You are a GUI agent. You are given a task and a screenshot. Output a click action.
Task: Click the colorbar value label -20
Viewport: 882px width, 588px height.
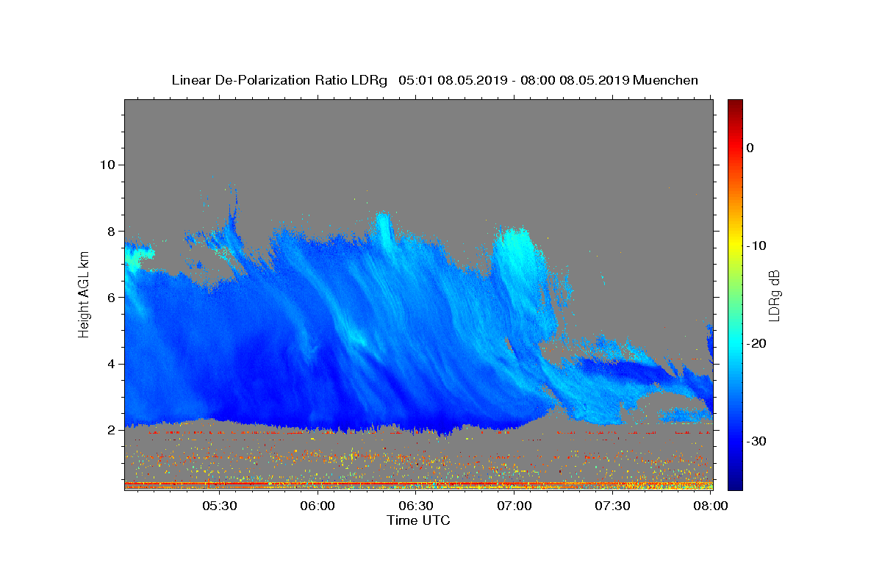click(x=756, y=343)
